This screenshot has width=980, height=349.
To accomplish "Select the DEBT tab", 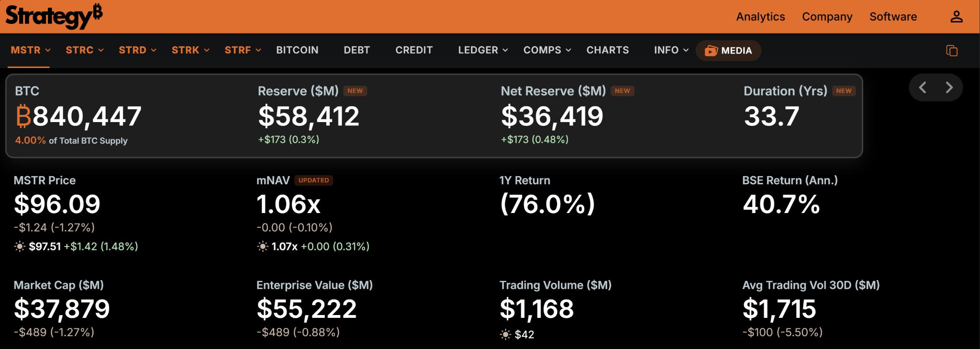I will click(357, 50).
